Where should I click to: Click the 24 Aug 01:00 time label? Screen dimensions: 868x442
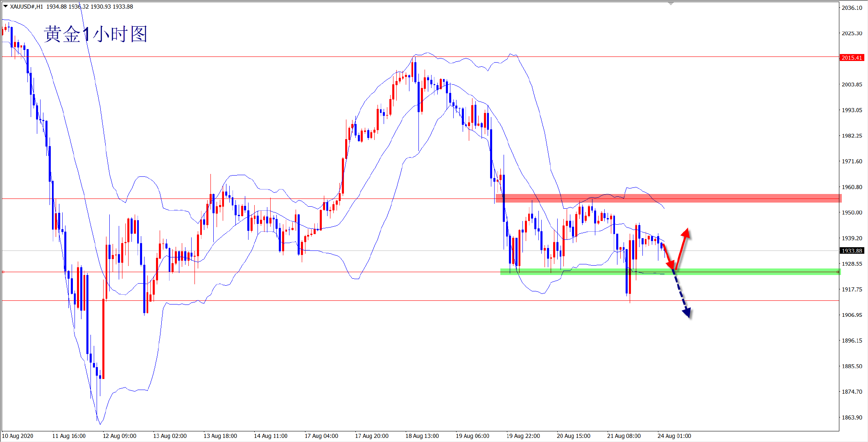click(x=674, y=436)
